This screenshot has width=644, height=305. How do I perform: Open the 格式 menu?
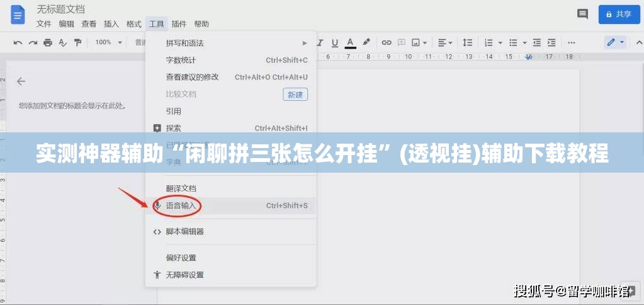[x=134, y=24]
